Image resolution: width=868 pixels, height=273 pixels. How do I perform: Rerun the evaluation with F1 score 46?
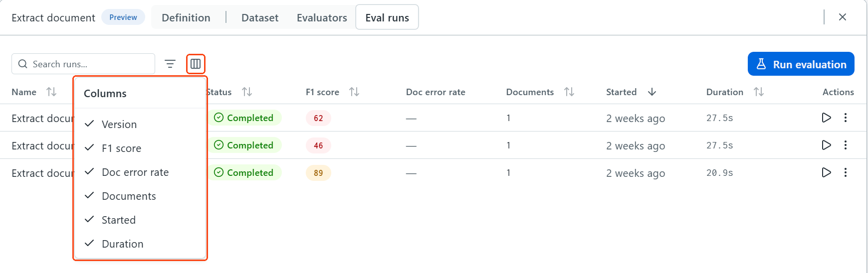coord(826,145)
